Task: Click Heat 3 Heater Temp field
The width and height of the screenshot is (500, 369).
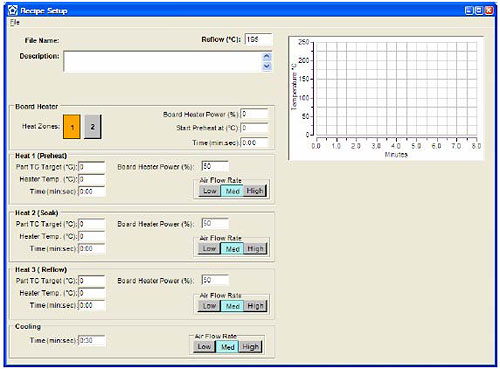Action: 92,293
